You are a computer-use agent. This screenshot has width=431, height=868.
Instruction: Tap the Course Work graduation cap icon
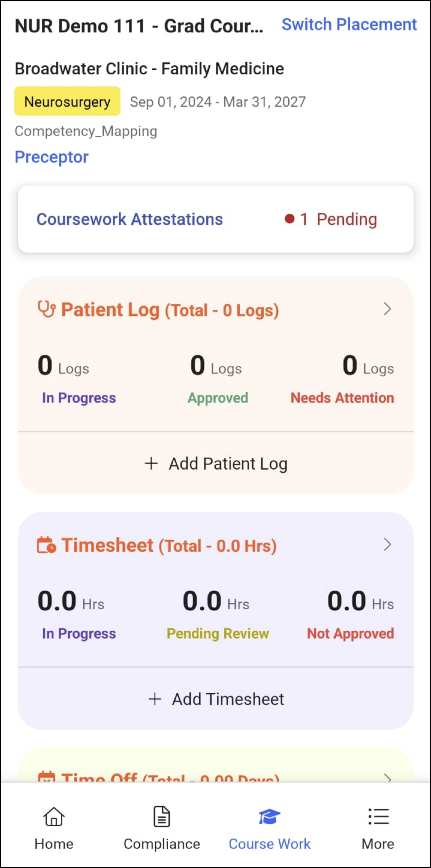pyautogui.click(x=269, y=816)
